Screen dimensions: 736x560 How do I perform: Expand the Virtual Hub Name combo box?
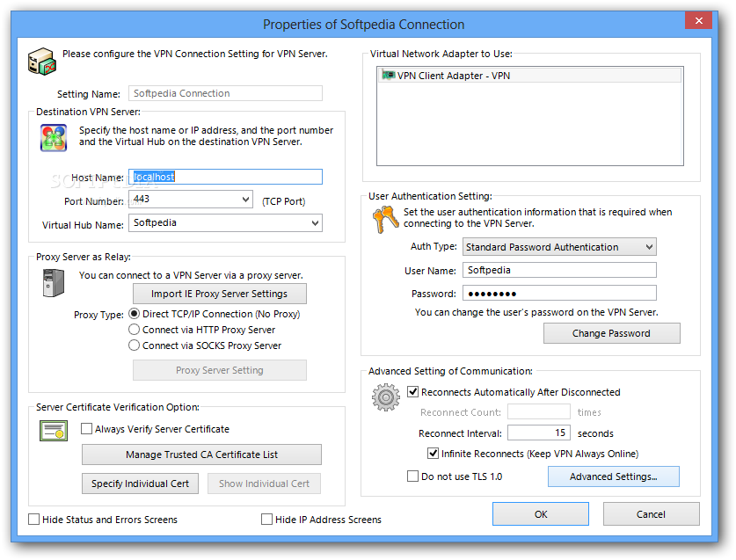315,223
